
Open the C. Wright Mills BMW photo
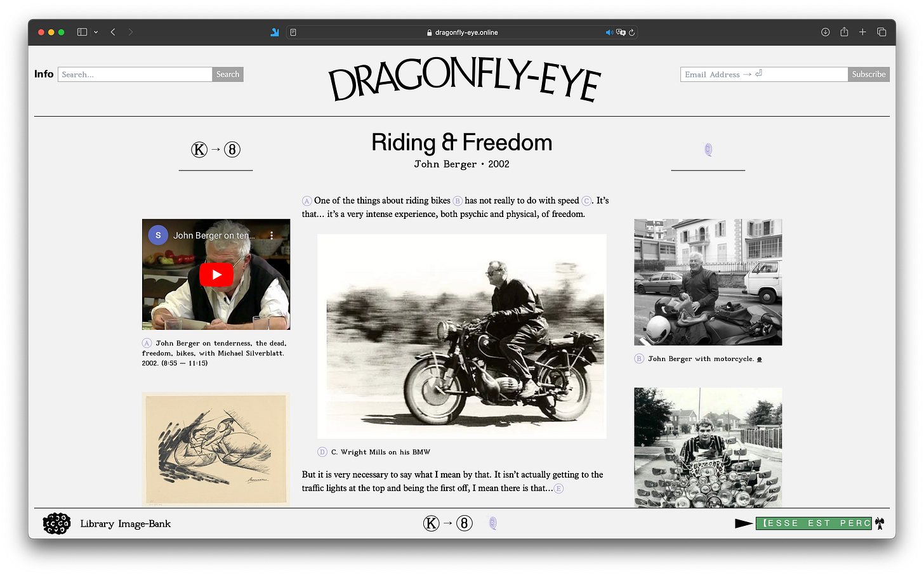pyautogui.click(x=462, y=336)
